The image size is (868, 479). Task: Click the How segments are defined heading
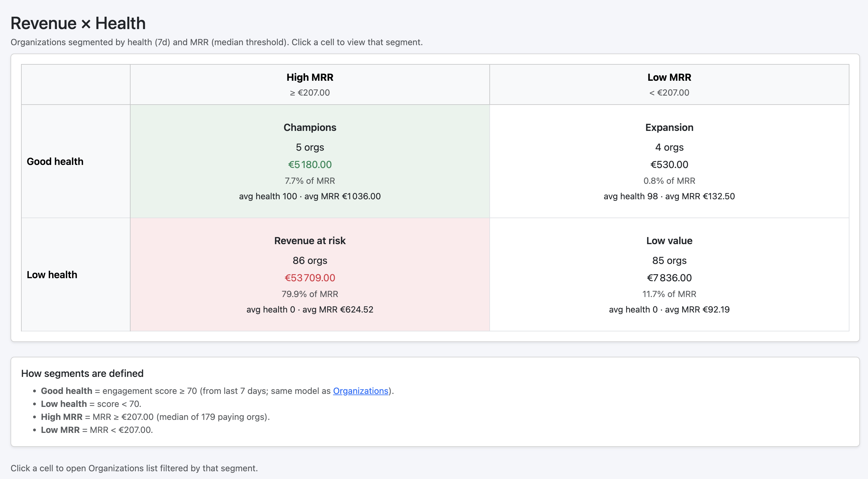(82, 373)
